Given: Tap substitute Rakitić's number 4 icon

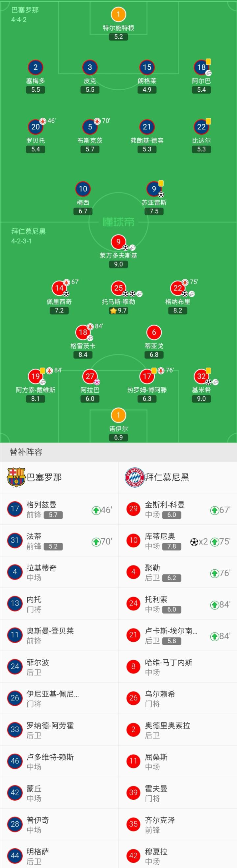Looking at the screenshot, I should (15, 572).
